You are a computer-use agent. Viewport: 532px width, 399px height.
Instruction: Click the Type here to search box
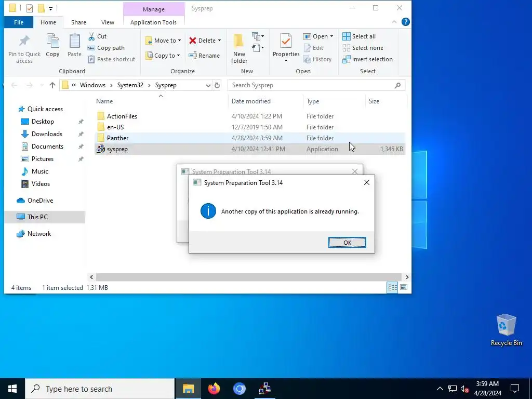tap(100, 389)
